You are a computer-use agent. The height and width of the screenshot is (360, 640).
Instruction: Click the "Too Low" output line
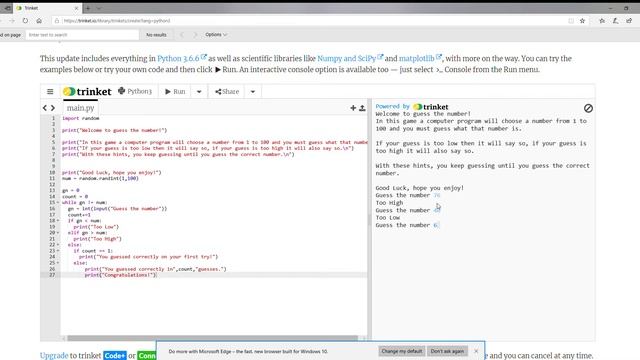pyautogui.click(x=388, y=218)
